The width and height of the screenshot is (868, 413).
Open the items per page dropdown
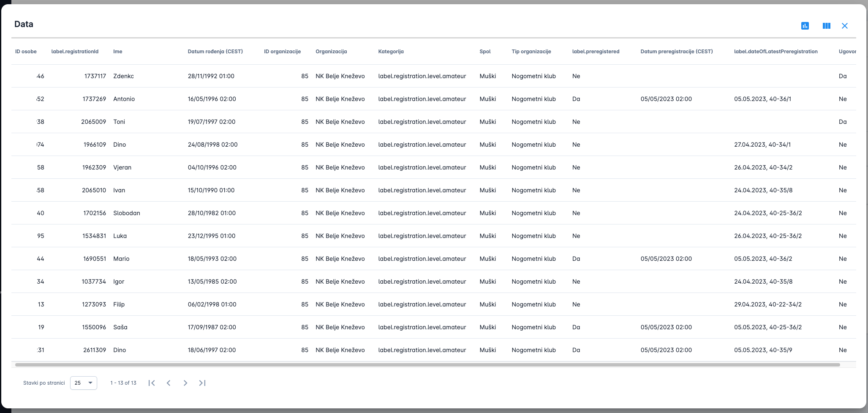(x=83, y=383)
